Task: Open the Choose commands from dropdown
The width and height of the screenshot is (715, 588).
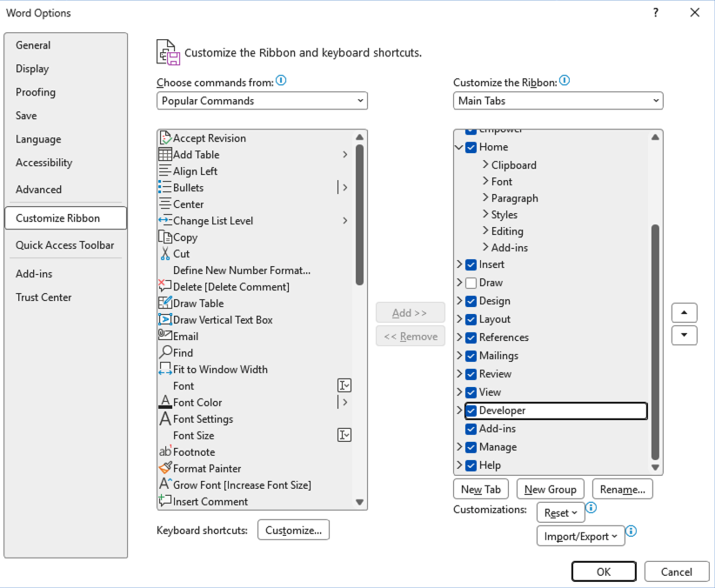Action: click(x=262, y=101)
